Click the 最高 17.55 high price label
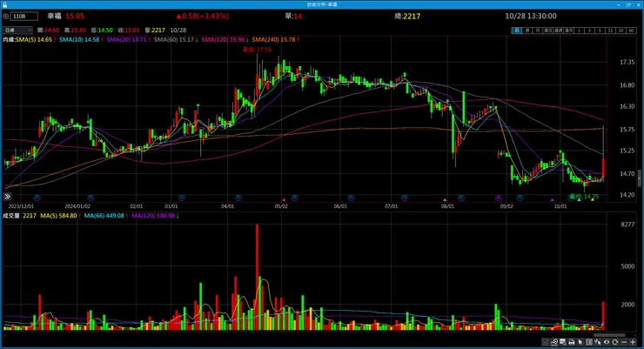Image resolution: width=644 pixels, height=349 pixels. pyautogui.click(x=257, y=50)
